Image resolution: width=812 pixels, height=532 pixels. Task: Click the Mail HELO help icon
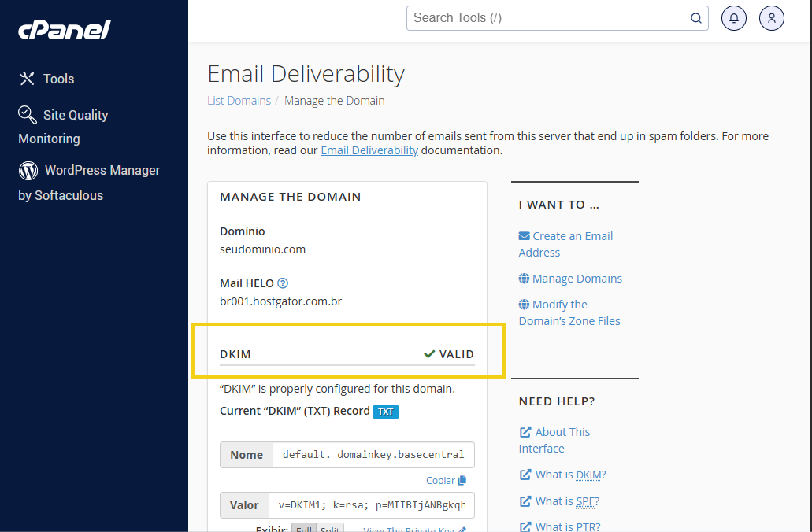click(x=283, y=283)
